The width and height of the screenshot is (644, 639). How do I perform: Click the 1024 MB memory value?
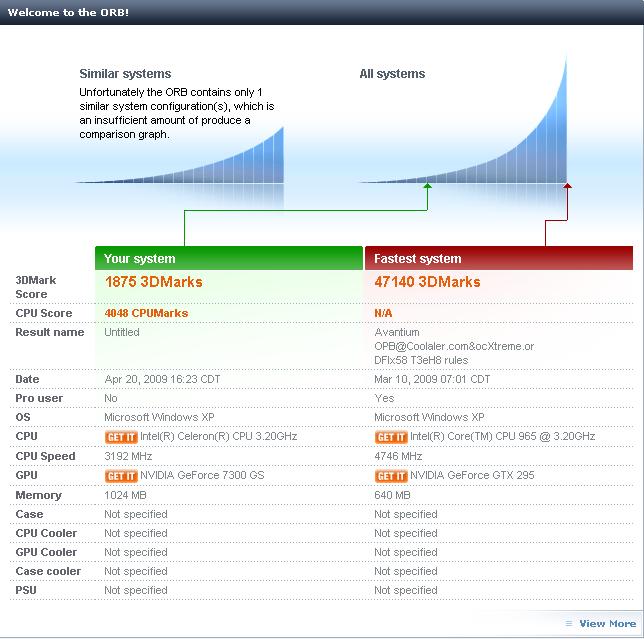(125, 495)
